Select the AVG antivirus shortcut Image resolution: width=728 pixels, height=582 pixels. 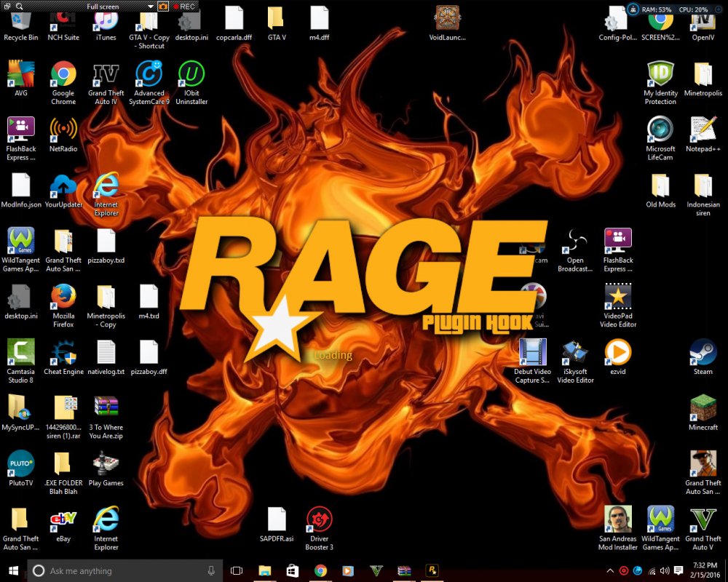(x=21, y=78)
